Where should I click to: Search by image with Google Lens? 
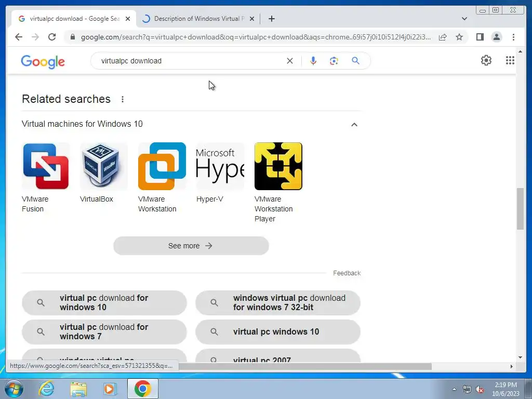pos(334,61)
